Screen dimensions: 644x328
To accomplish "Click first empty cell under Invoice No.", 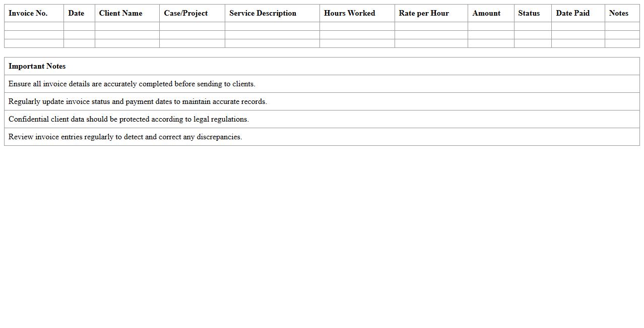I will coord(34,26).
